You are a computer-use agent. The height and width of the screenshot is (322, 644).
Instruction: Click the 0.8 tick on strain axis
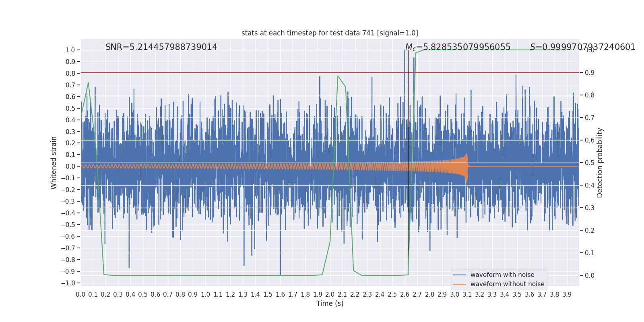(70, 73)
